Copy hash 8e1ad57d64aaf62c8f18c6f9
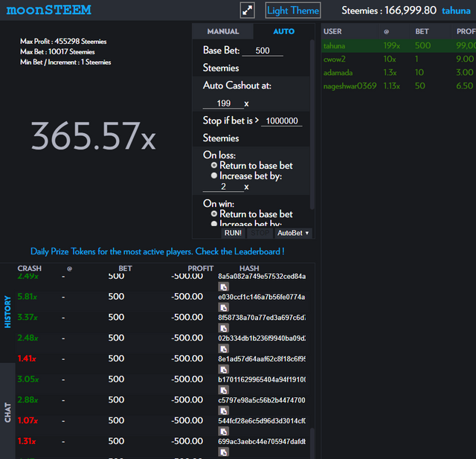This screenshot has width=476, height=459. pos(223,370)
